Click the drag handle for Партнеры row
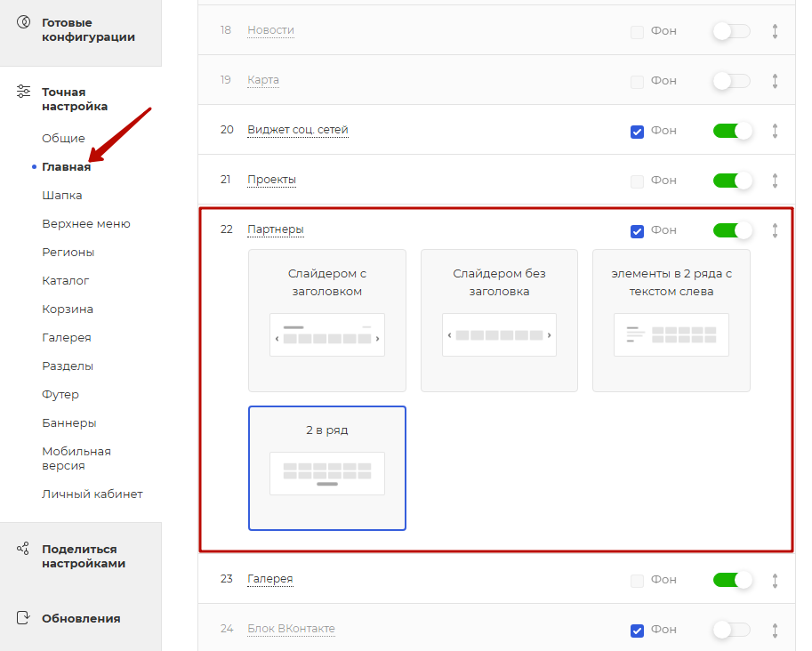 [775, 230]
